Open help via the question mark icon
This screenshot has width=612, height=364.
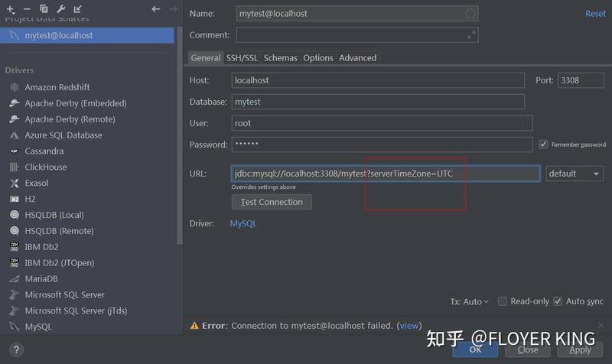pyautogui.click(x=15, y=349)
